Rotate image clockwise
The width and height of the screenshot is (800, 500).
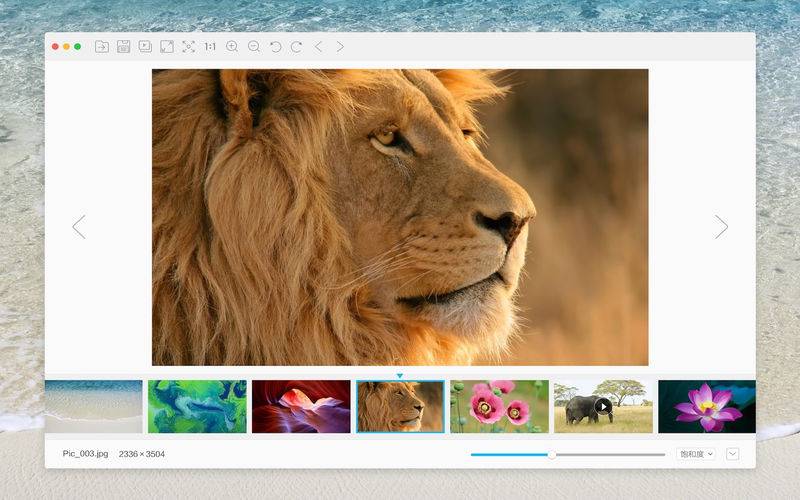296,47
